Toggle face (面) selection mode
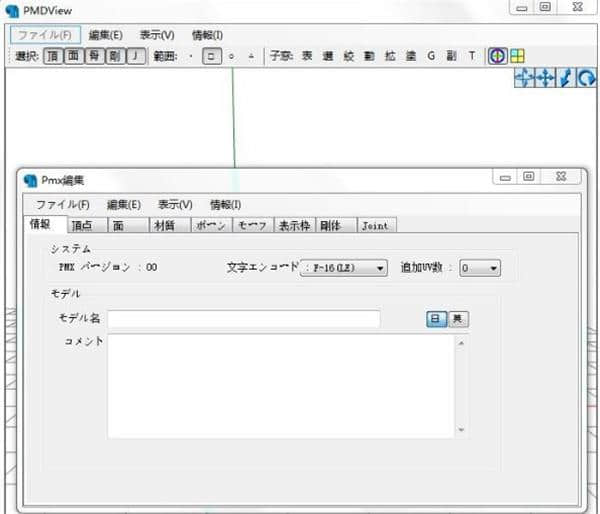 (74, 56)
